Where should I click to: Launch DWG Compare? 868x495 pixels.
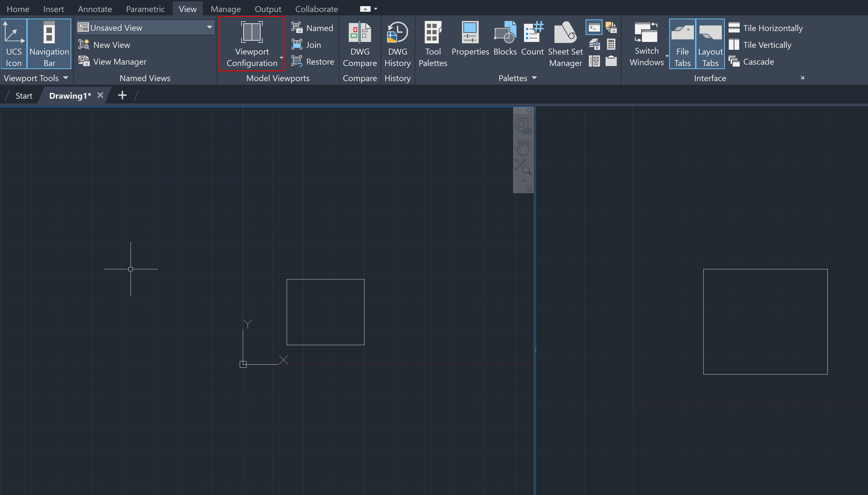[x=359, y=44]
